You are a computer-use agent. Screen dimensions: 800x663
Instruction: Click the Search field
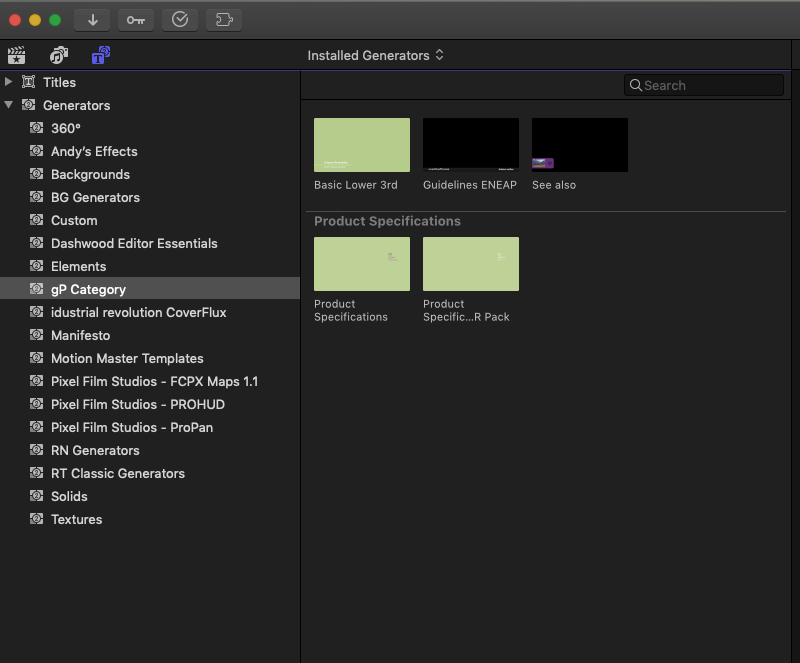(x=704, y=85)
